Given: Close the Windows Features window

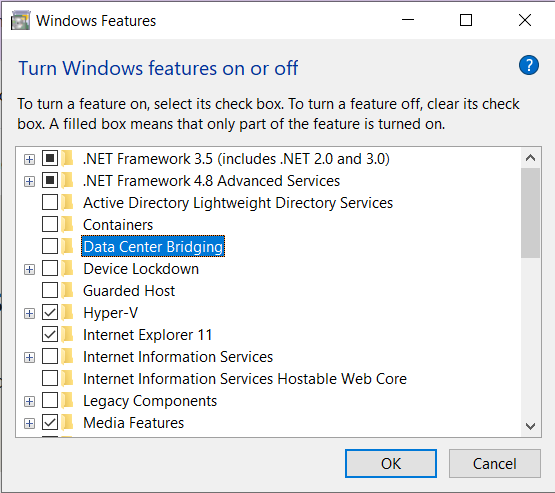Looking at the screenshot, I should [525, 20].
